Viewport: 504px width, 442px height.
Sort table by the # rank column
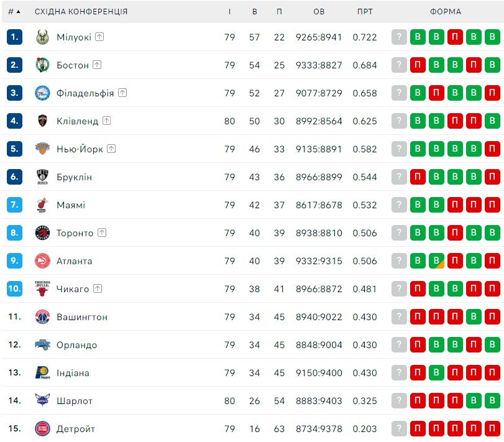click(14, 12)
